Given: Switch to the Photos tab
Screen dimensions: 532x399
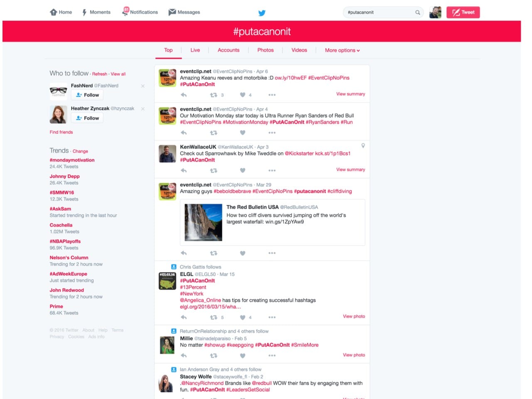Looking at the screenshot, I should (265, 50).
